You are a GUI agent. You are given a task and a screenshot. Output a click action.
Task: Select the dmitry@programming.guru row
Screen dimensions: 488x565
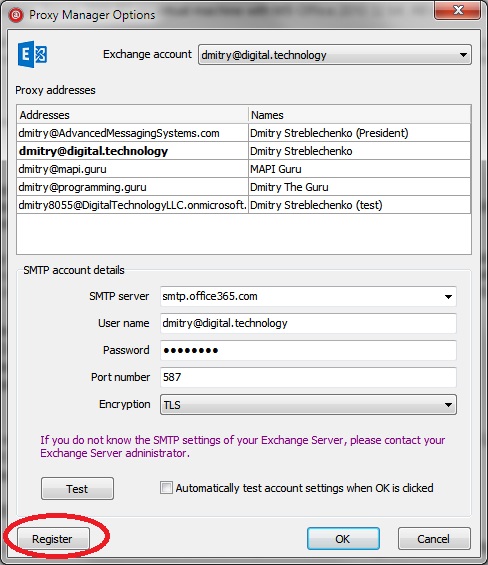[x=244, y=187]
